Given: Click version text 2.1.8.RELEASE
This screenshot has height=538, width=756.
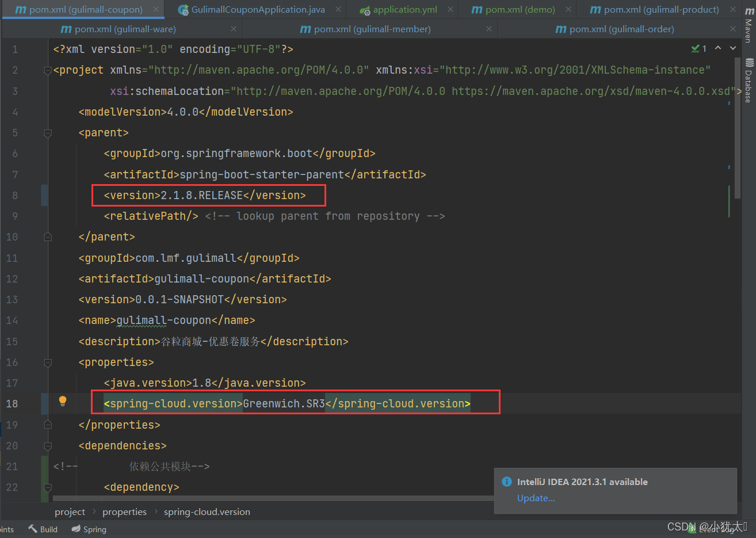Looking at the screenshot, I should pos(201,196).
